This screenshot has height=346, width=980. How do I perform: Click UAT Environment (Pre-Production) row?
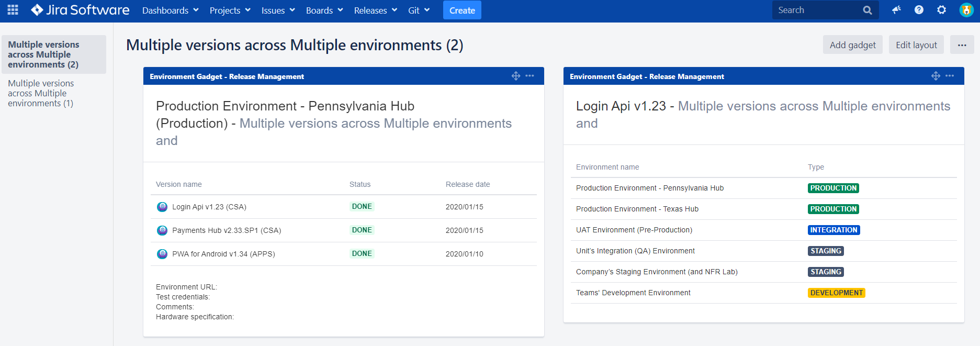[x=764, y=230]
